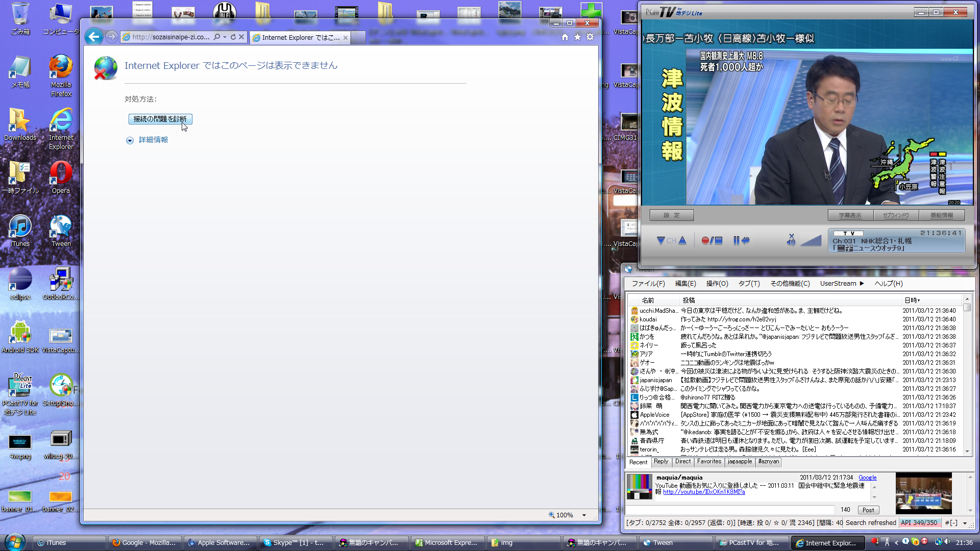Switch to Skype taskbar button
Viewport: 980px width, 551px height.
[x=296, y=543]
